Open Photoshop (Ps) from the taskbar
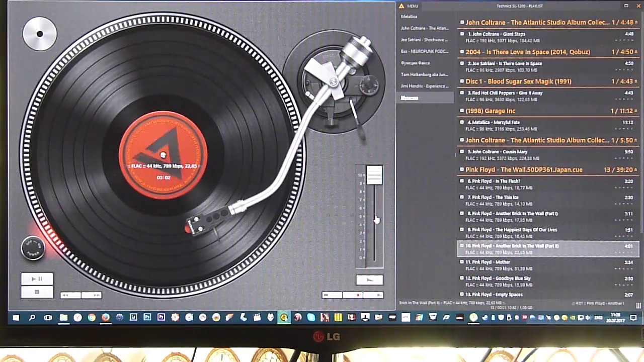This screenshot has height=362, width=644. (x=147, y=318)
